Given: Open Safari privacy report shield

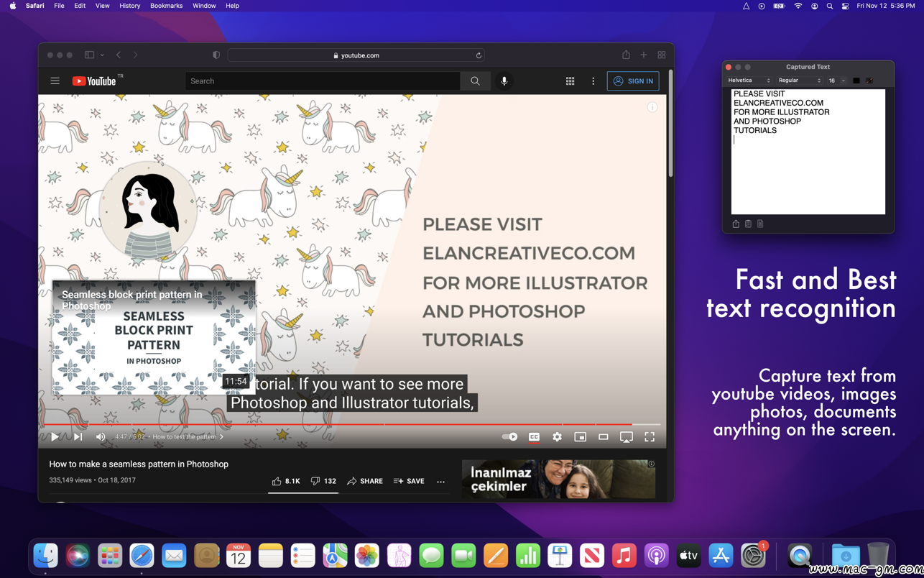Looking at the screenshot, I should [x=216, y=55].
